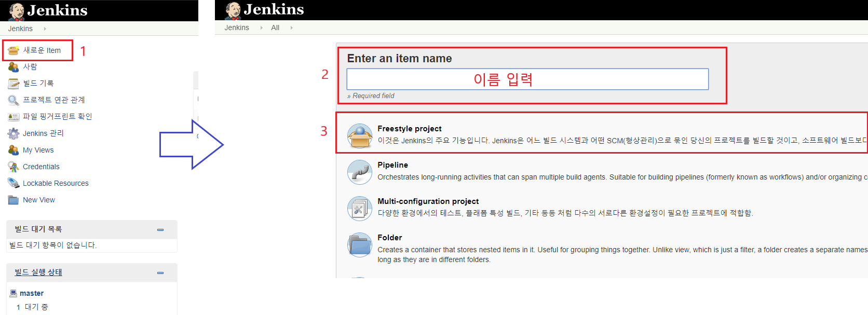Select the Jenkins breadcrumb in right window
Image resolution: width=868 pixels, height=315 pixels.
coord(237,28)
